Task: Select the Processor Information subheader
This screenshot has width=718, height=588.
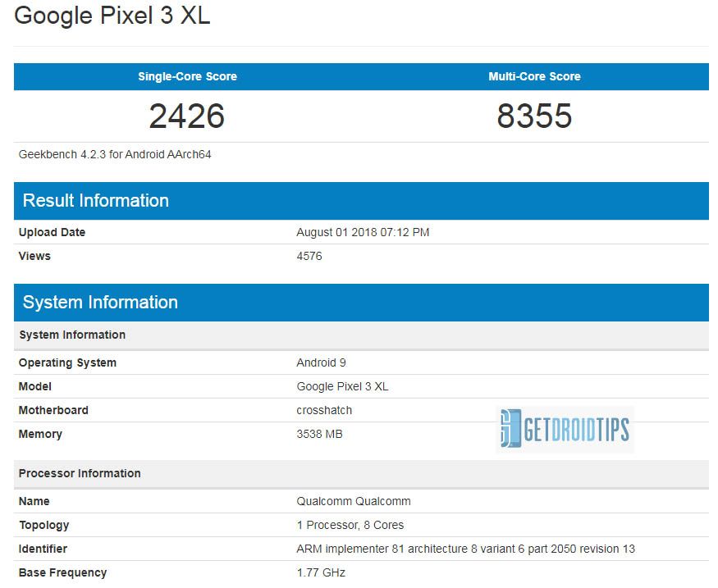Action: (361, 474)
